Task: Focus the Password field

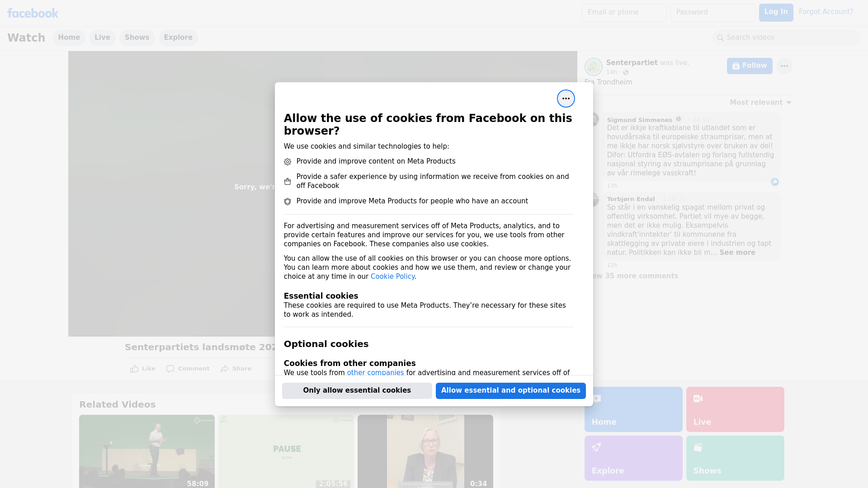Action: point(712,13)
